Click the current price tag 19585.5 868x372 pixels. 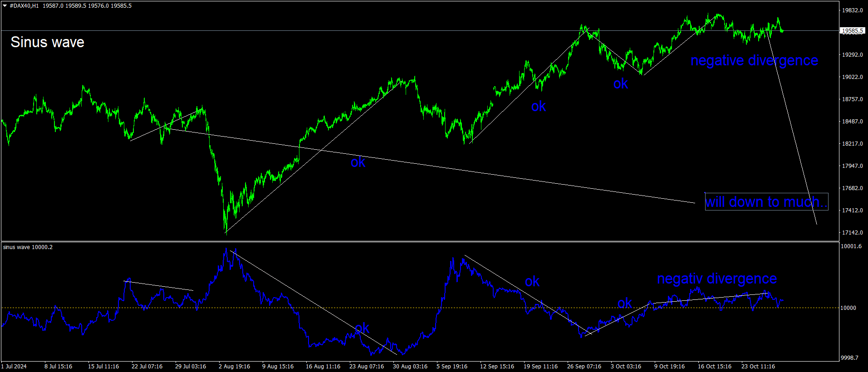click(x=853, y=31)
